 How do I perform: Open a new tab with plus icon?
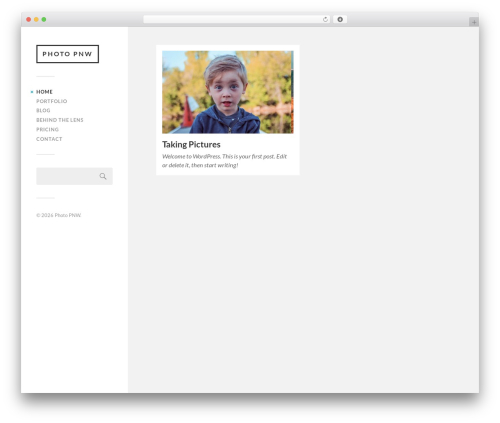click(x=474, y=22)
